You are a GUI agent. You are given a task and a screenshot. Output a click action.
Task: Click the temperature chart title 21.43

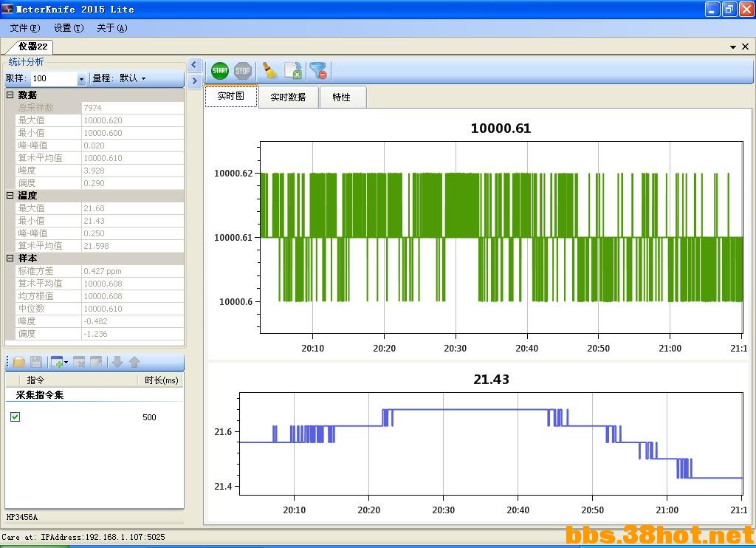tap(491, 379)
